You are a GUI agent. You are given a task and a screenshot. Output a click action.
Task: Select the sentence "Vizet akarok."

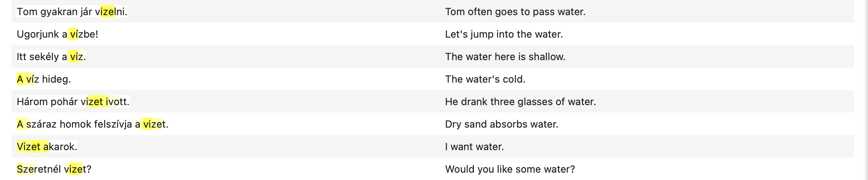(x=47, y=147)
